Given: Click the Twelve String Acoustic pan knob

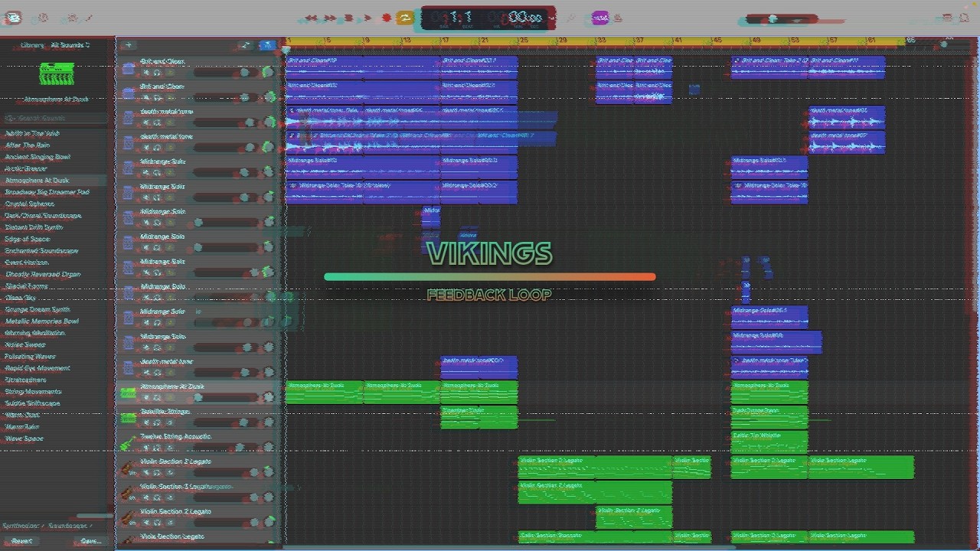Looking at the screenshot, I should 269,448.
